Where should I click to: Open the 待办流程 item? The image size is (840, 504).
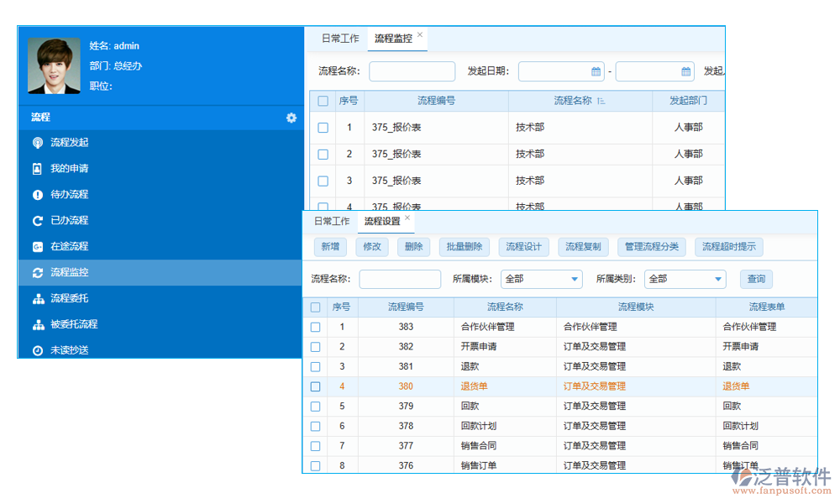pyautogui.click(x=71, y=194)
